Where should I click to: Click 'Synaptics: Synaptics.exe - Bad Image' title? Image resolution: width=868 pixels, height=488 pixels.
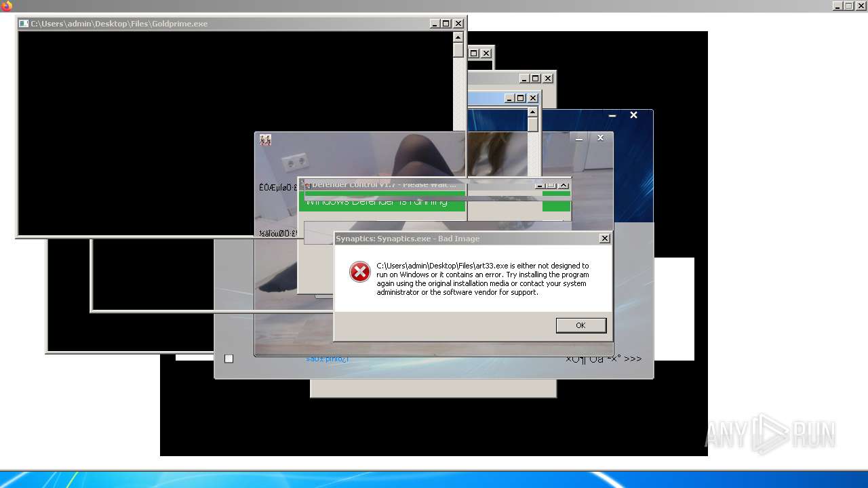(x=408, y=239)
